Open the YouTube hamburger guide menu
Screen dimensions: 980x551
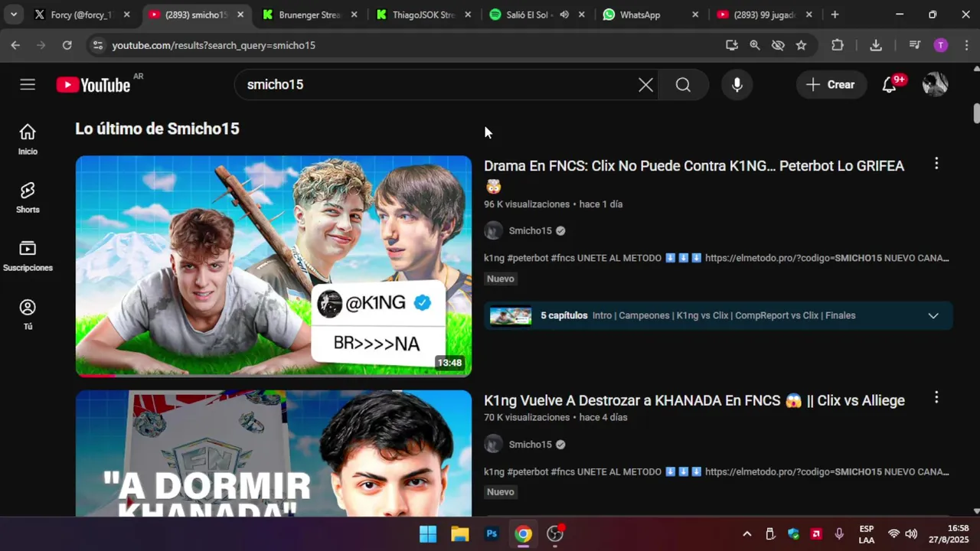pyautogui.click(x=28, y=84)
